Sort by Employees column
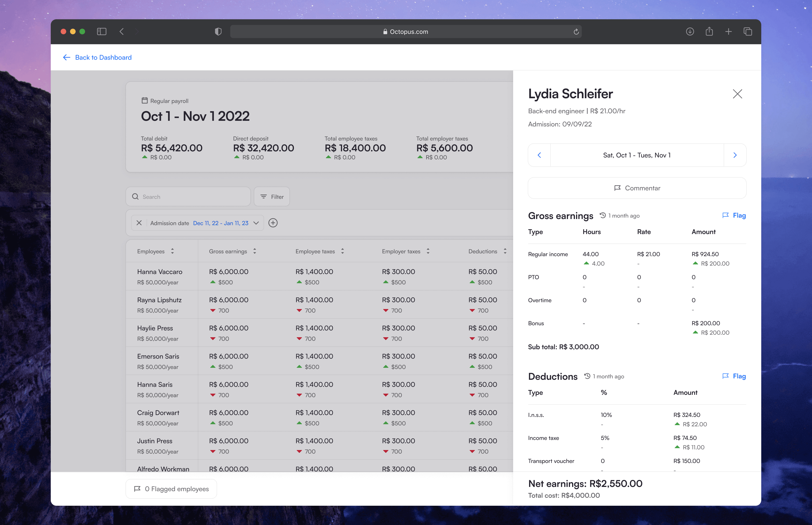This screenshot has height=525, width=812. pos(172,251)
